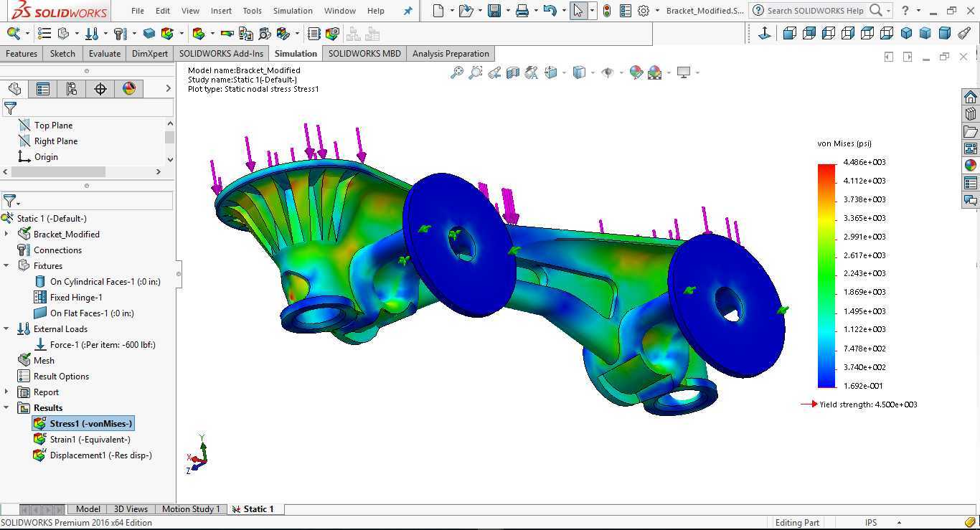Click Zoom to Fit icon in viewport
Image resolution: width=980 pixels, height=530 pixels.
pyautogui.click(x=457, y=72)
